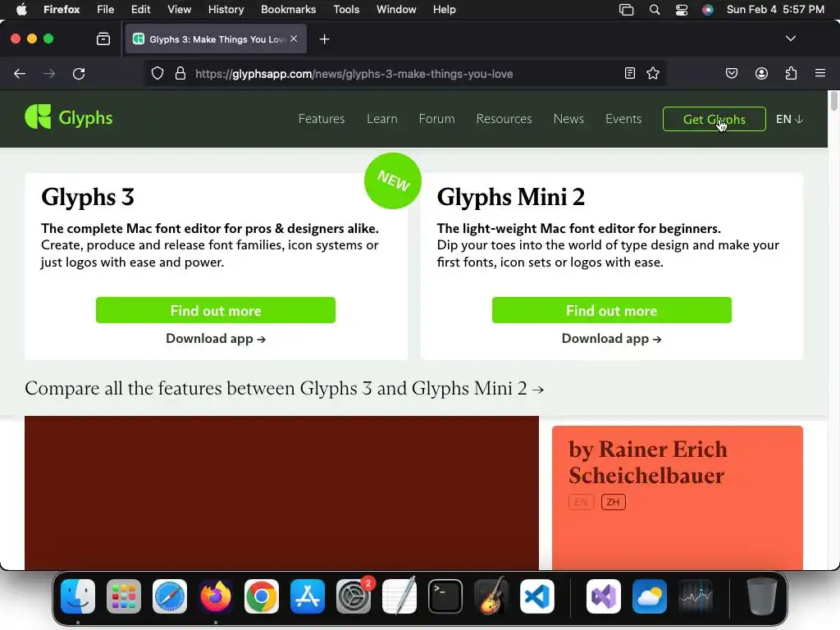The image size is (840, 630).
Task: Toggle reader view icon in address bar
Action: click(630, 73)
